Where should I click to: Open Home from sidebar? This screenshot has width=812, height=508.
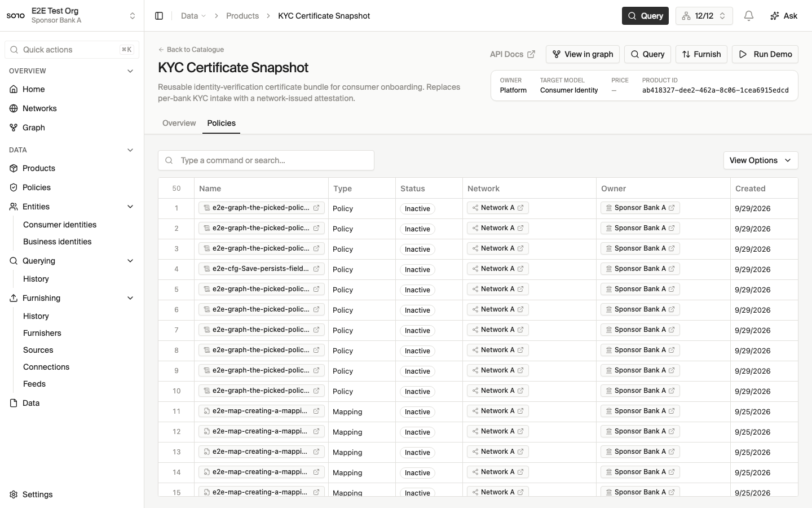click(72, 89)
